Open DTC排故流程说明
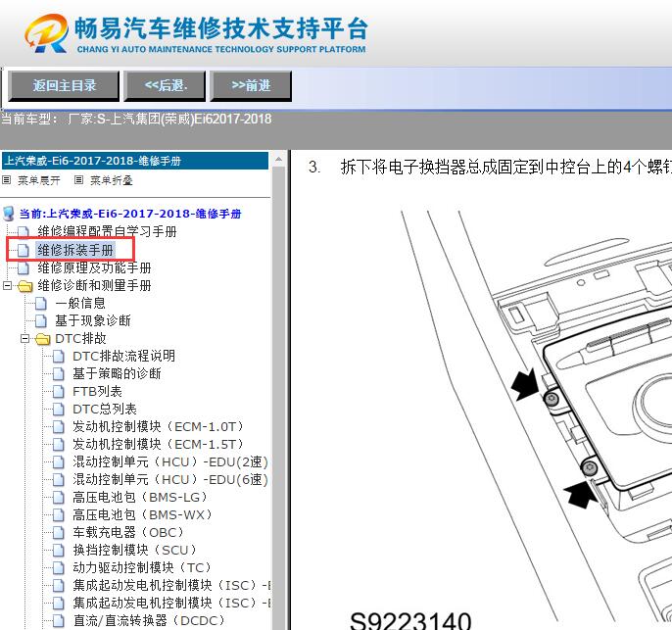This screenshot has width=672, height=630. (123, 356)
